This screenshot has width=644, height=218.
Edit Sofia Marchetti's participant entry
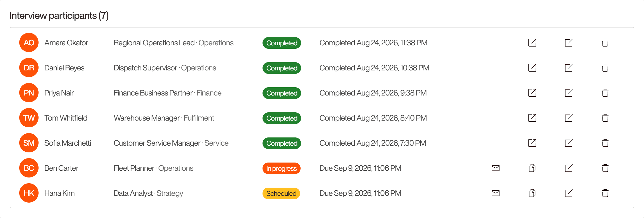pos(569,143)
